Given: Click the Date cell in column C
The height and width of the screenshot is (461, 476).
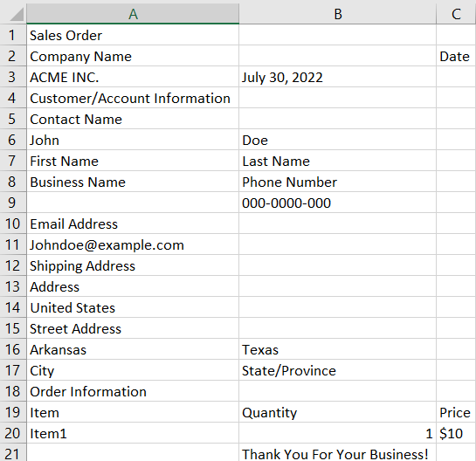Looking at the screenshot, I should (x=456, y=56).
